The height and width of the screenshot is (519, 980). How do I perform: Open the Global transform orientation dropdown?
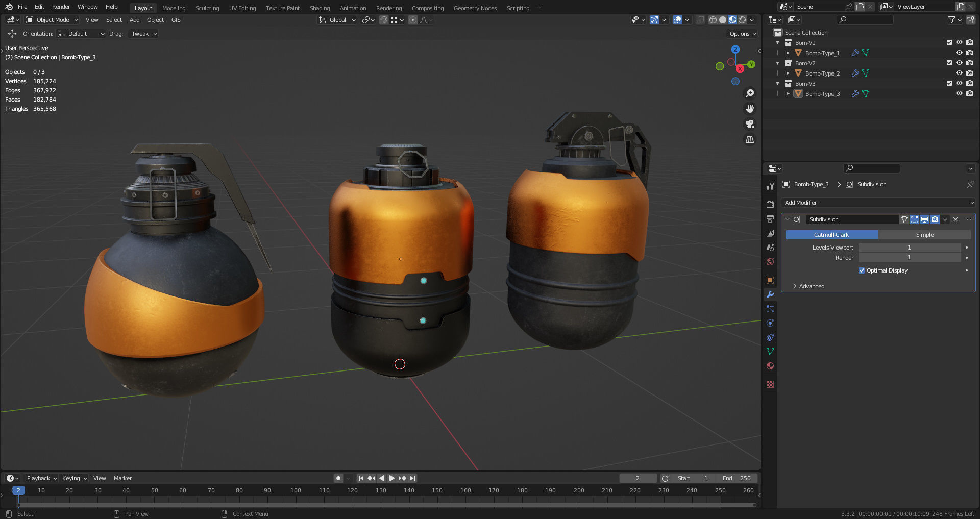click(x=337, y=20)
